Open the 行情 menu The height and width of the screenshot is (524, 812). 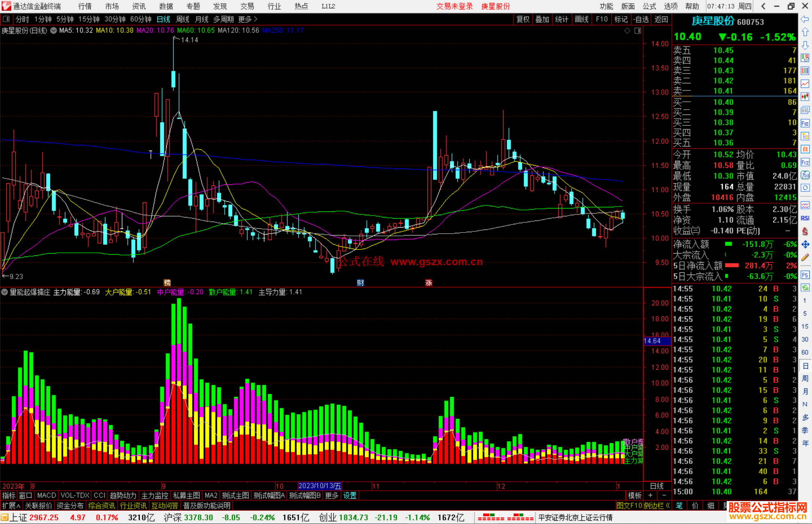click(x=85, y=6)
